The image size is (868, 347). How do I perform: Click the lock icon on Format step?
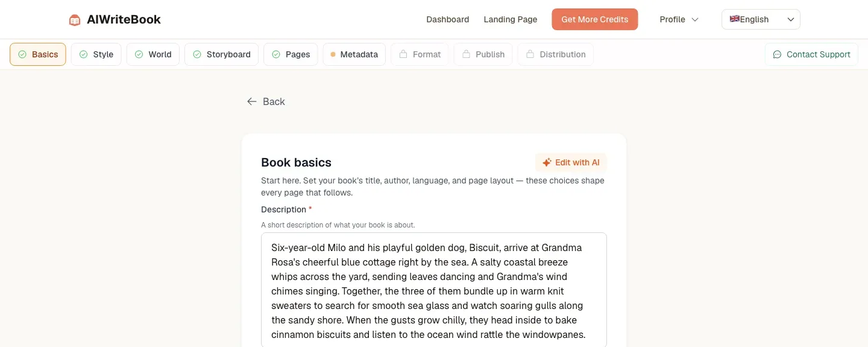tap(403, 54)
